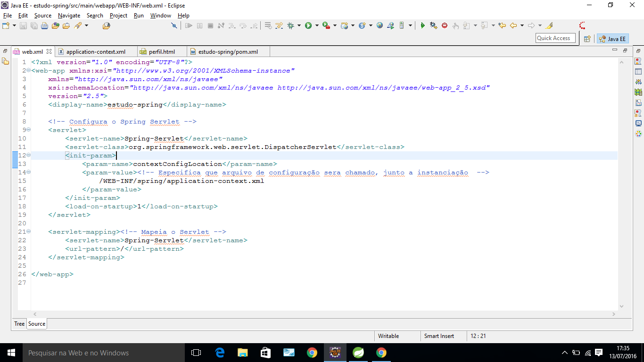Open Microsoft Edge from the taskbar
644x362 pixels.
tap(220, 353)
